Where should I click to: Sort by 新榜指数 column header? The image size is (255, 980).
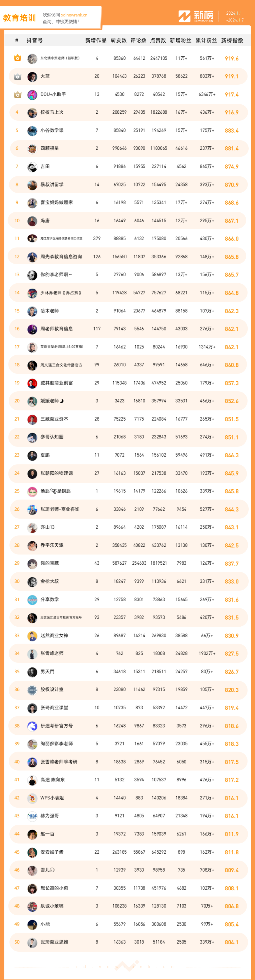tap(232, 40)
